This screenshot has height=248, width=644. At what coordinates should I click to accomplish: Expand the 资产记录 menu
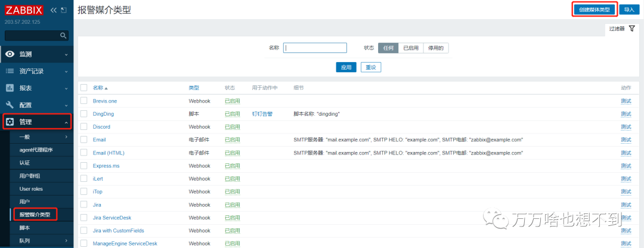click(66, 71)
